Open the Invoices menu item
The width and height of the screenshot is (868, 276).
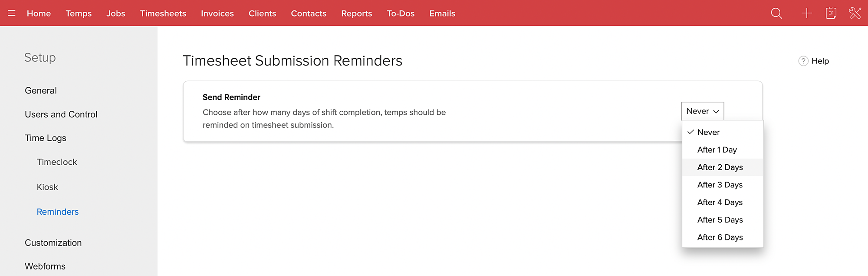click(x=217, y=13)
